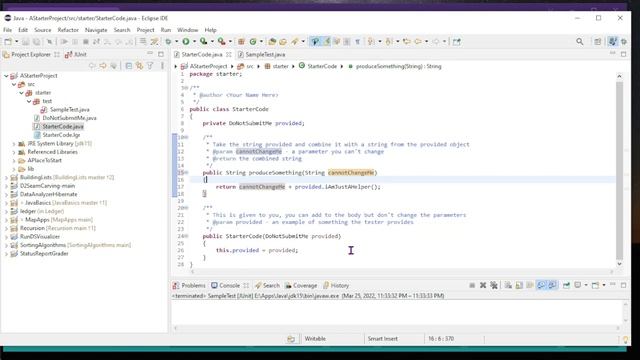Image resolution: width=640 pixels, height=360 pixels.
Task: Click the New file toolbar icon
Action: 8,42
